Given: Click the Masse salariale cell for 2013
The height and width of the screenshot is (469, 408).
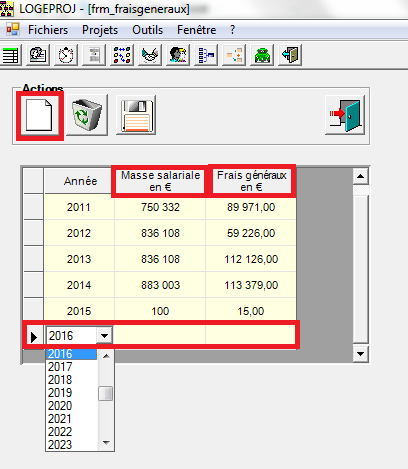Looking at the screenshot, I should (160, 259).
